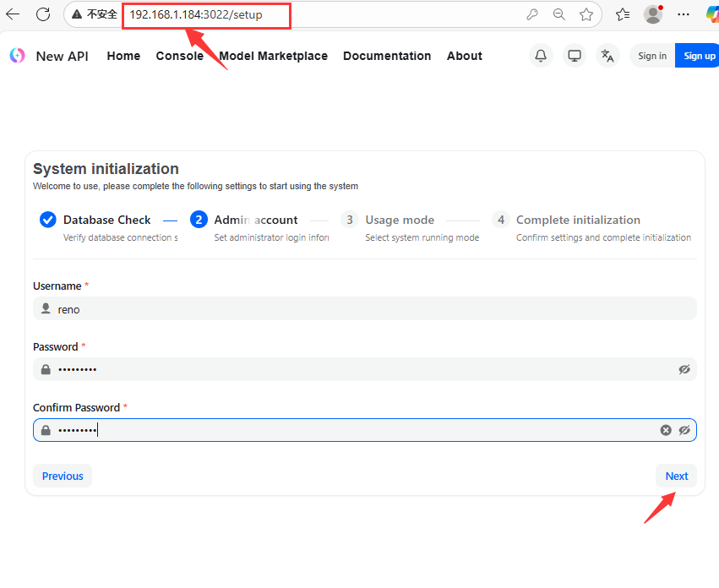The height and width of the screenshot is (588, 719).
Task: Open the About page
Action: [465, 56]
